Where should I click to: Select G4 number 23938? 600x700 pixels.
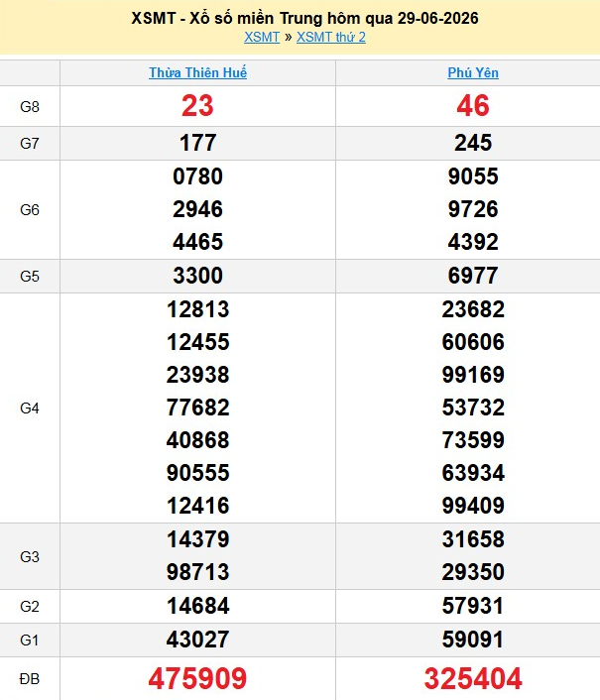tap(197, 375)
